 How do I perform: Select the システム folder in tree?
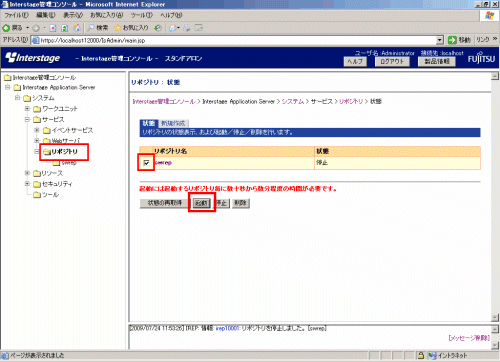[x=39, y=98]
